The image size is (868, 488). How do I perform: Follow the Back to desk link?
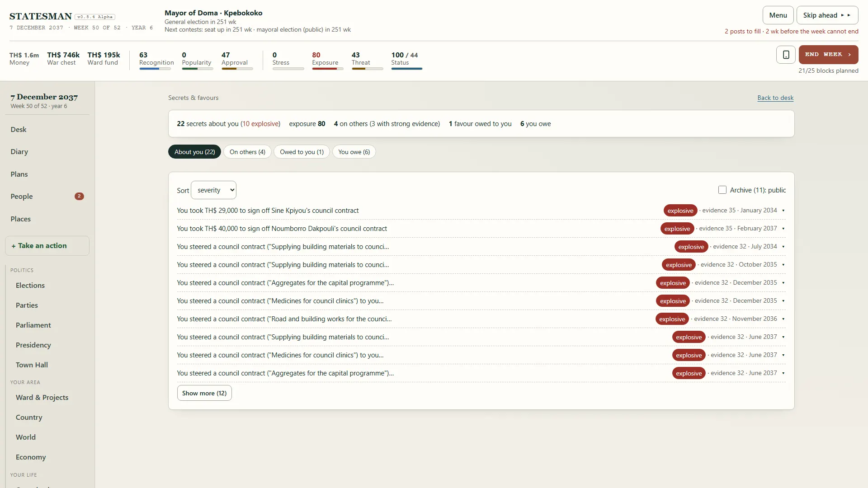click(775, 98)
